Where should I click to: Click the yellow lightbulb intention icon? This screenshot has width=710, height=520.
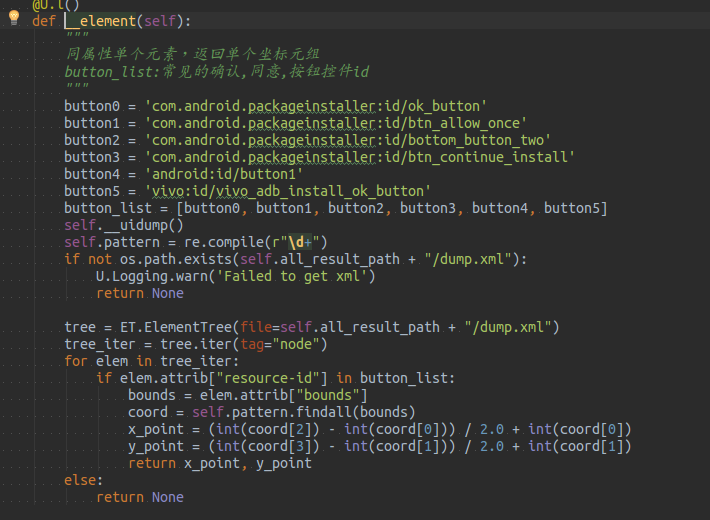[x=14, y=19]
